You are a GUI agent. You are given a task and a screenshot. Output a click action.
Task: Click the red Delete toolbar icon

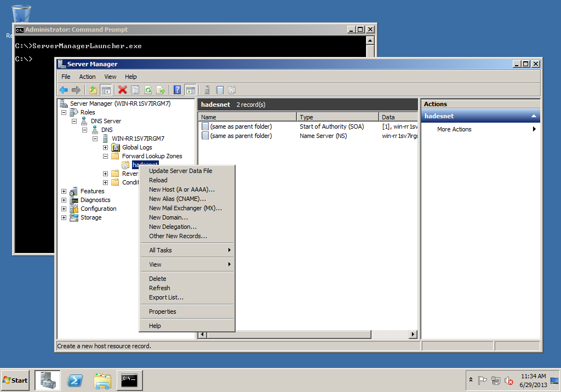123,90
